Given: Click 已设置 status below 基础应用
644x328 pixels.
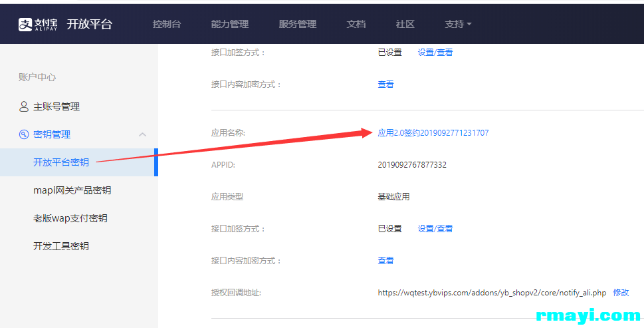Looking at the screenshot, I should 389,228.
